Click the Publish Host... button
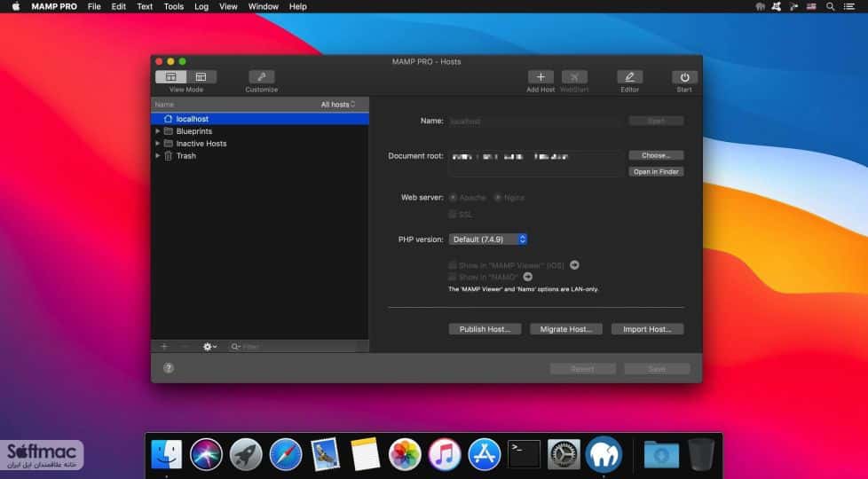 click(x=485, y=329)
